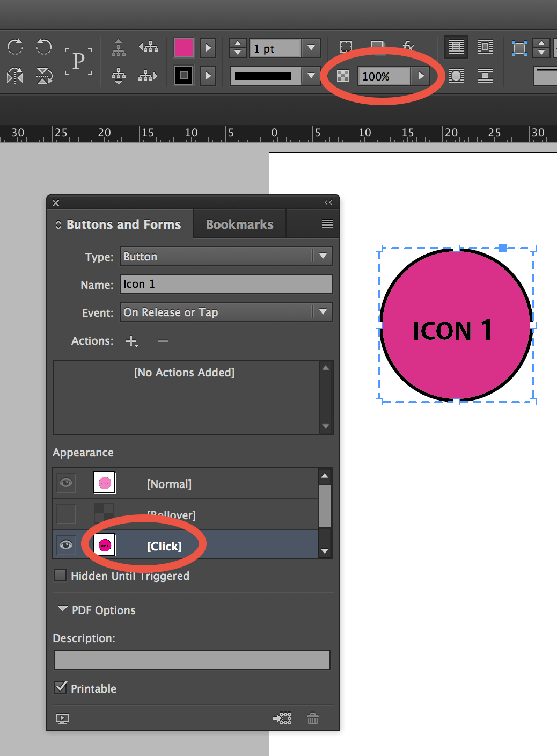Choose Select Next Object icon
This screenshot has width=557, height=756.
pyautogui.click(x=148, y=76)
